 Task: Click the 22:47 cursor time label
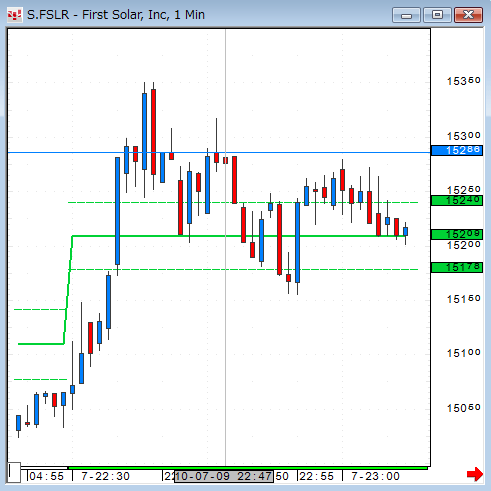[x=224, y=476]
